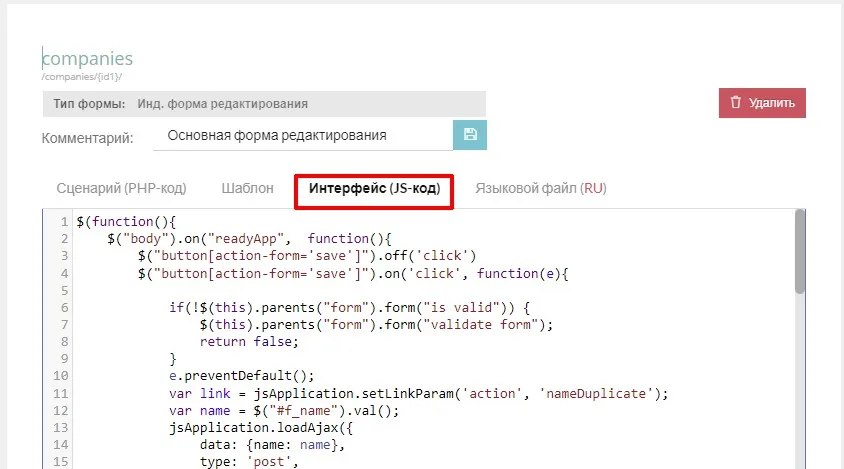Click the code editor vertical scrollbar
Viewport: 844px width, 469px height.
point(800,250)
